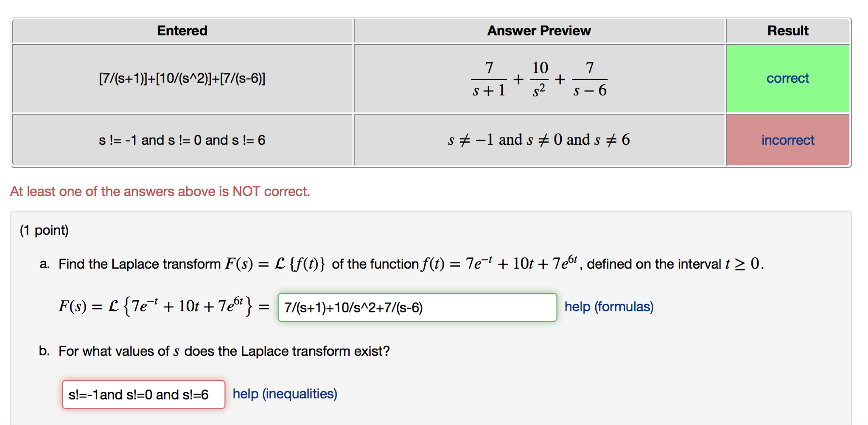
Task: Click the Result column header
Action: 787,30
